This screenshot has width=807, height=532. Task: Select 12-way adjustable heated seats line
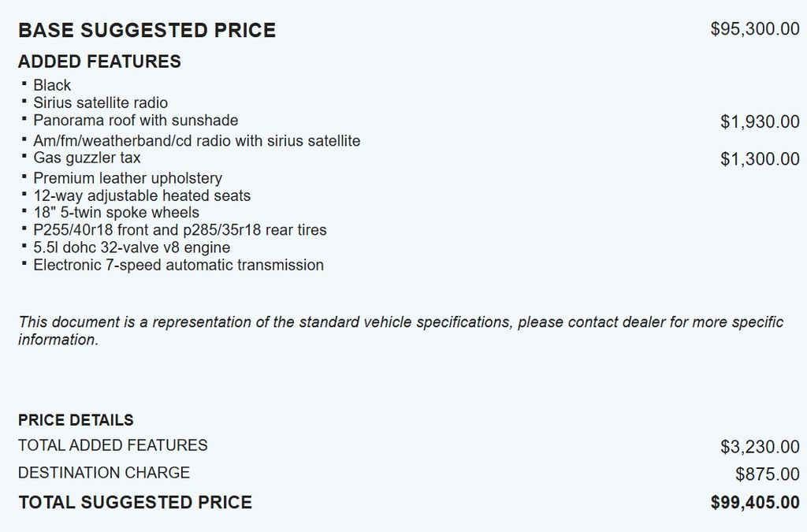(x=142, y=195)
